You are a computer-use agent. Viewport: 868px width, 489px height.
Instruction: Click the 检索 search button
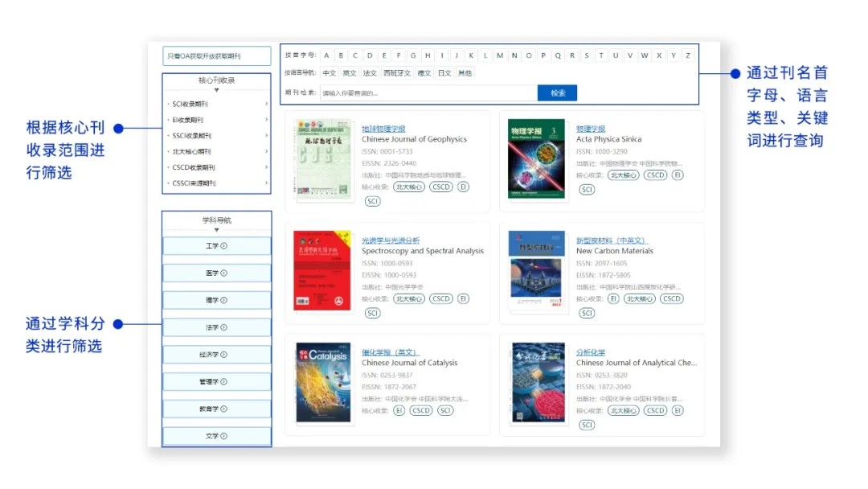[x=557, y=93]
